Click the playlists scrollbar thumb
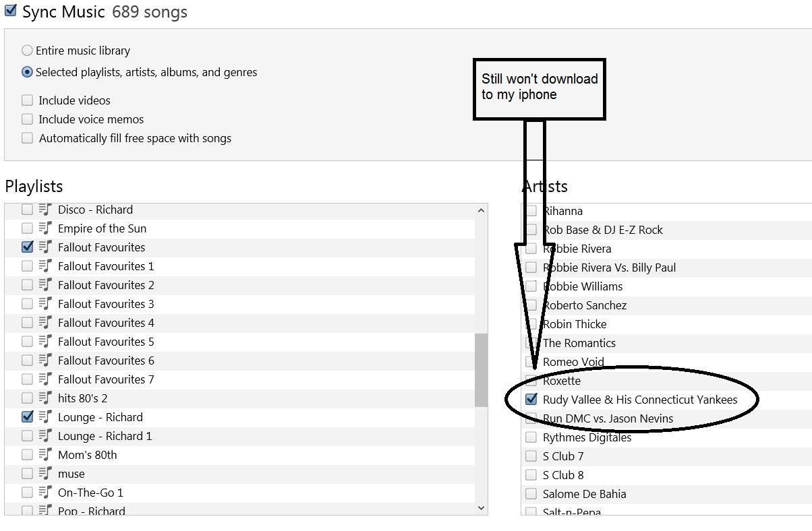 click(481, 370)
